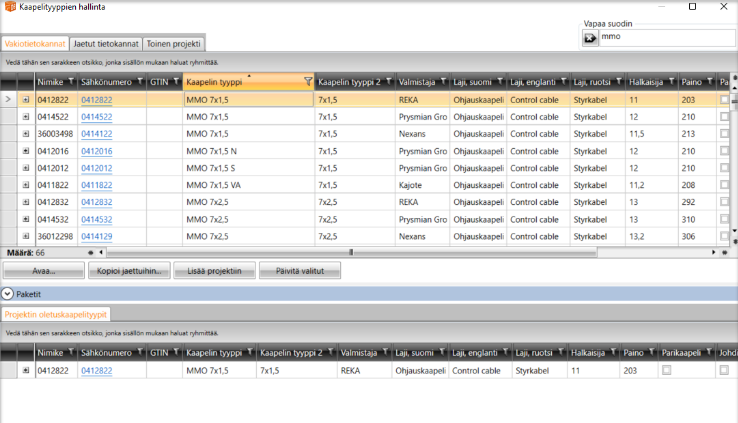The image size is (738, 423).
Task: Click horizontal scrollbar left arrow
Action: (101, 253)
